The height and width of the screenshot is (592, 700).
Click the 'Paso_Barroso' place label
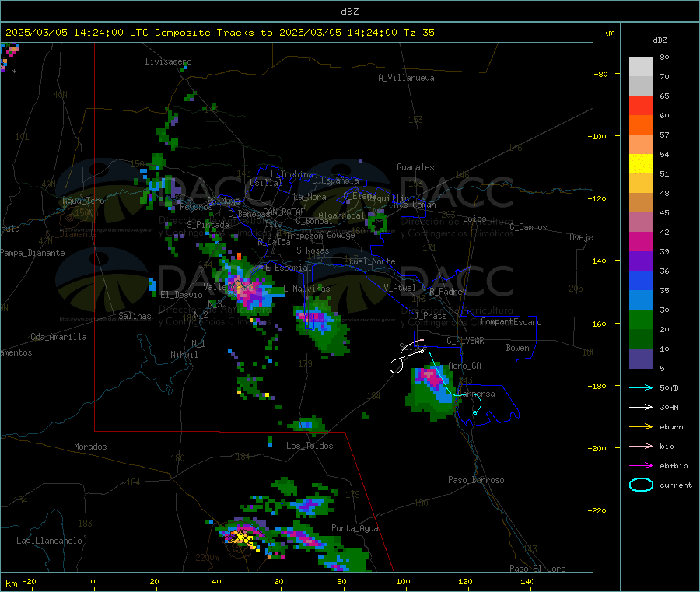(476, 480)
